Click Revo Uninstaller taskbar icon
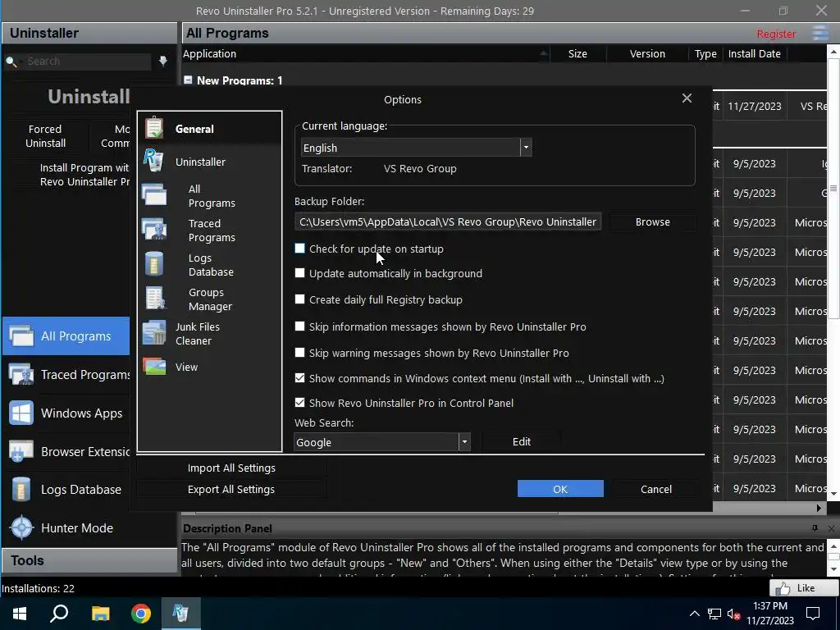The width and height of the screenshot is (840, 630). pyautogui.click(x=180, y=614)
